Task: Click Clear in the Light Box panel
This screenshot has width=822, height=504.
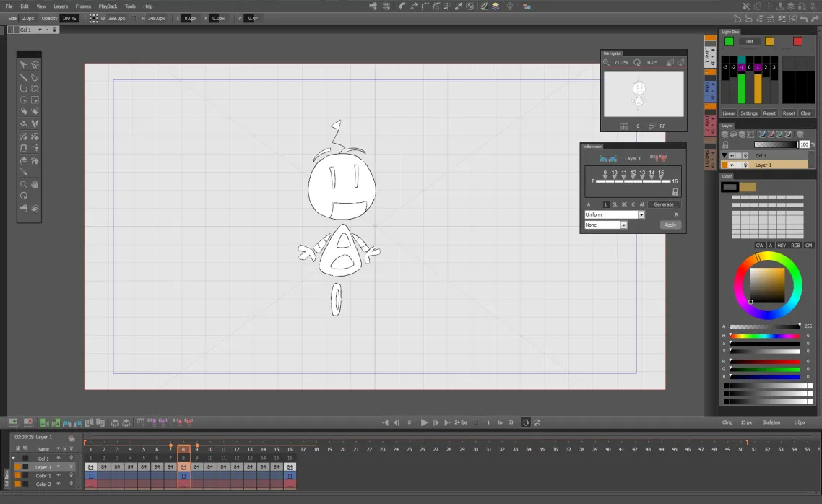Action: point(806,113)
